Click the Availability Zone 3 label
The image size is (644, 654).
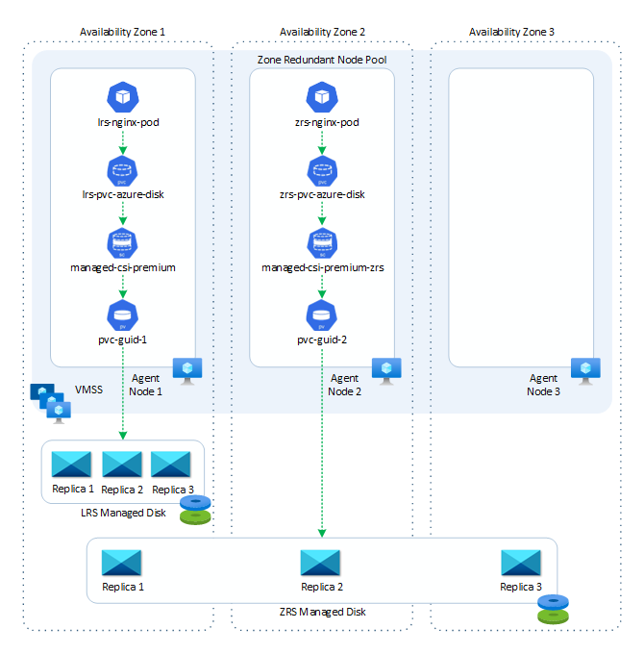point(511,32)
